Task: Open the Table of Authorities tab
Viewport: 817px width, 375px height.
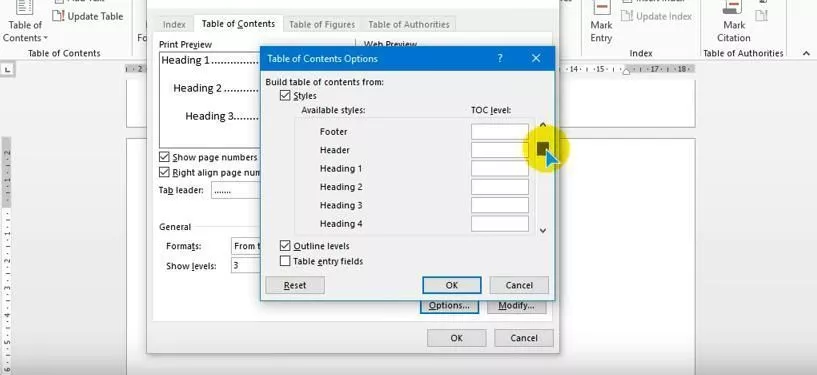Action: coord(408,24)
